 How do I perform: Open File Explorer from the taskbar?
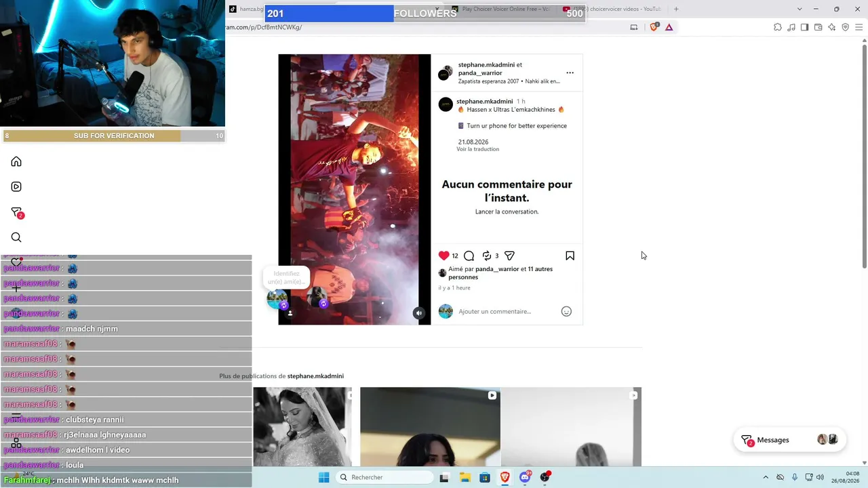pos(465,477)
